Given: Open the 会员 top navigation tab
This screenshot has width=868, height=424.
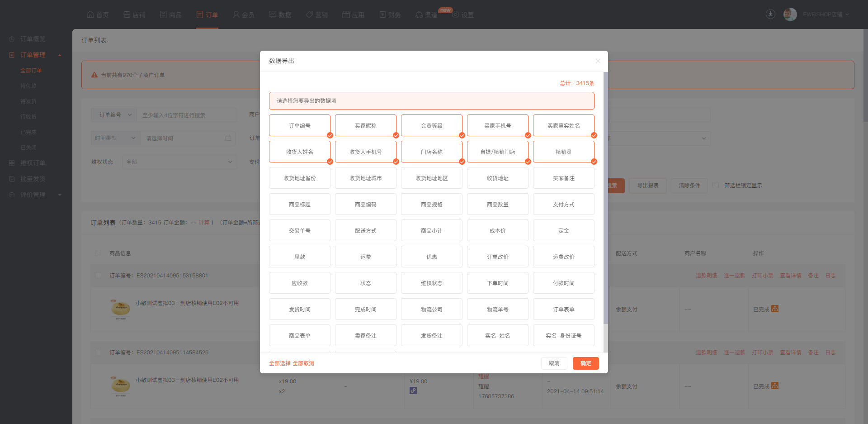Looking at the screenshot, I should pos(244,15).
